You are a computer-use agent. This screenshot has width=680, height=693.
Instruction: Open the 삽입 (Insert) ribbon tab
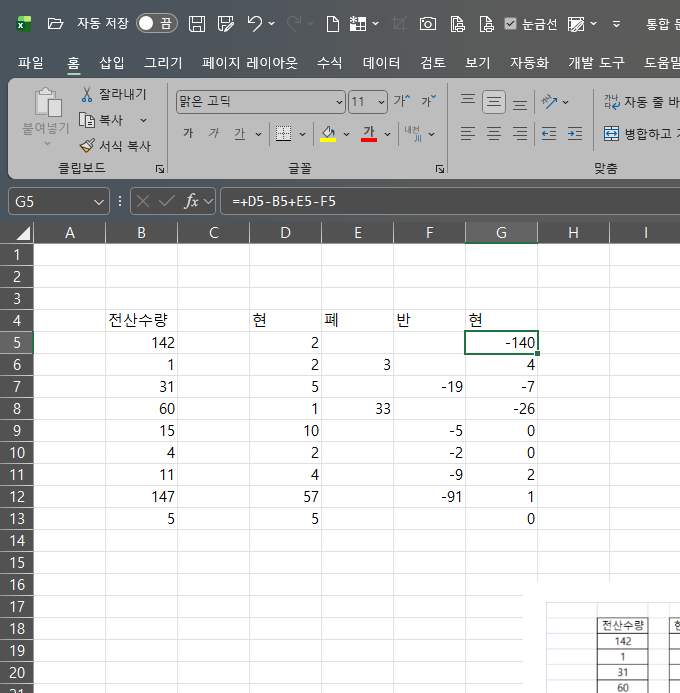pyautogui.click(x=112, y=62)
